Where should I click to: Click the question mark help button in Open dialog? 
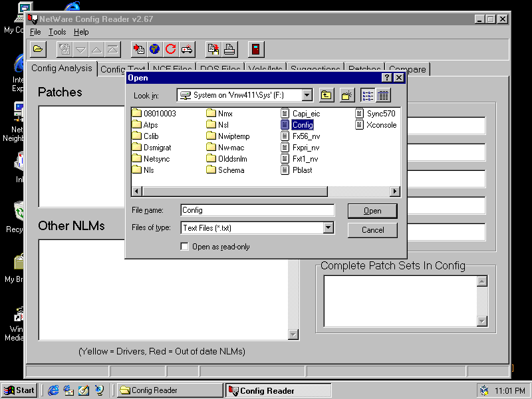[x=387, y=78]
